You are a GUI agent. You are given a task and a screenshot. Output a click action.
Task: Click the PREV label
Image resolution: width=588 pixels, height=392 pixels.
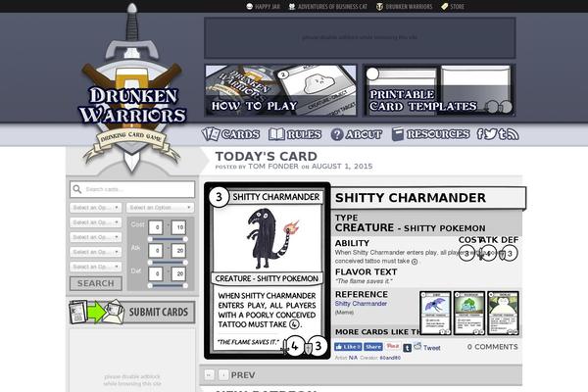(x=243, y=375)
